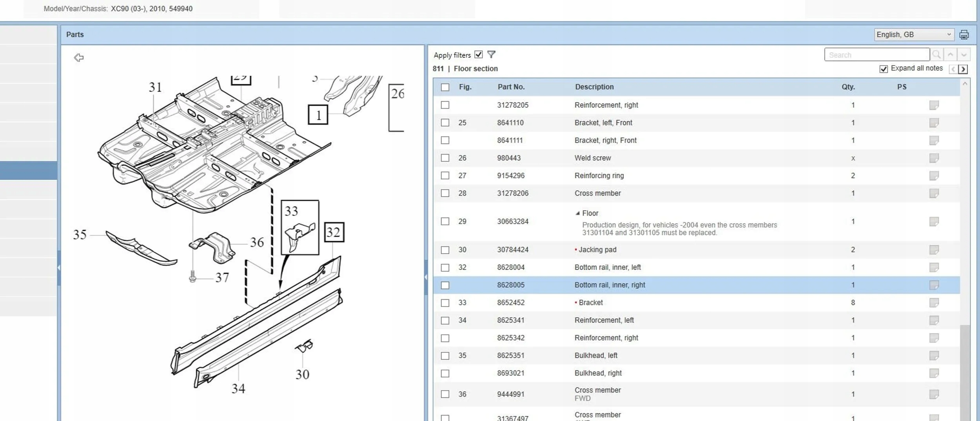Open note icon for Bracket 8652452
Image resolution: width=980 pixels, height=421 pixels.
(934, 303)
